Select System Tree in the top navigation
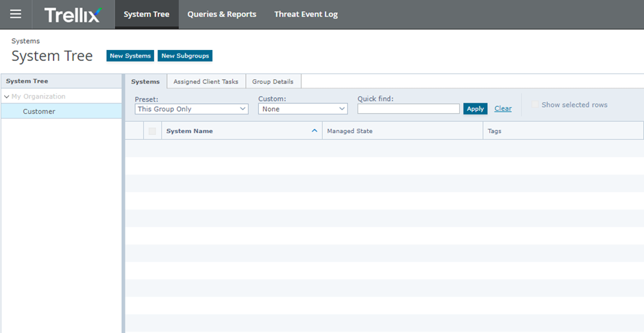 pyautogui.click(x=147, y=14)
